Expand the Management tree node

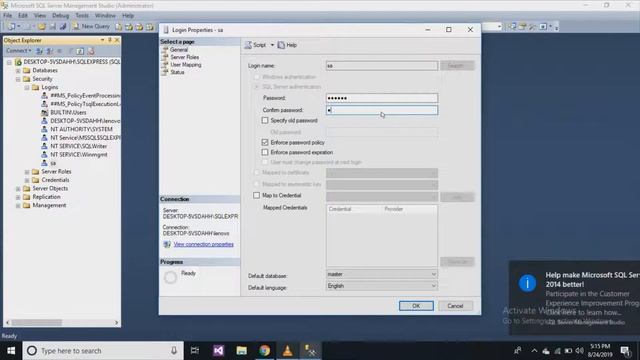point(18,205)
